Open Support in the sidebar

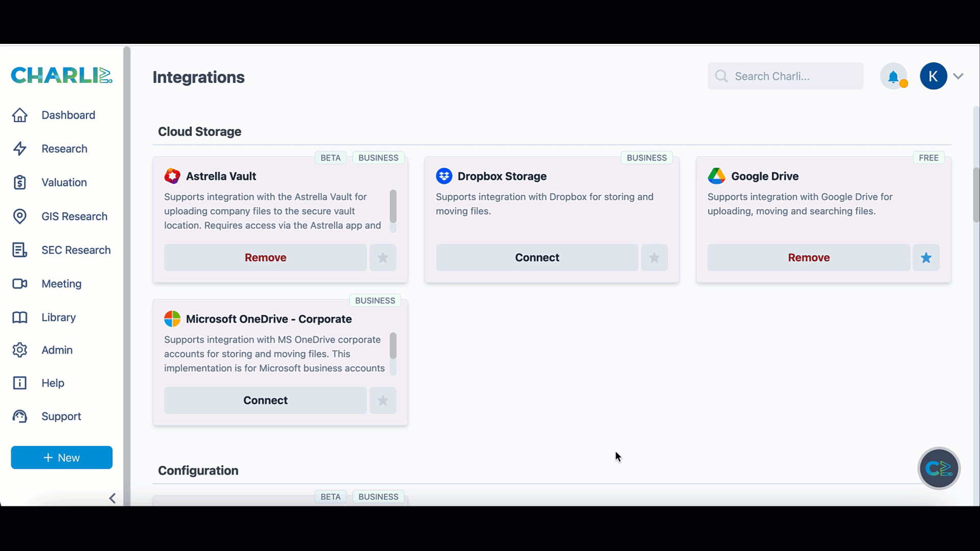61,416
